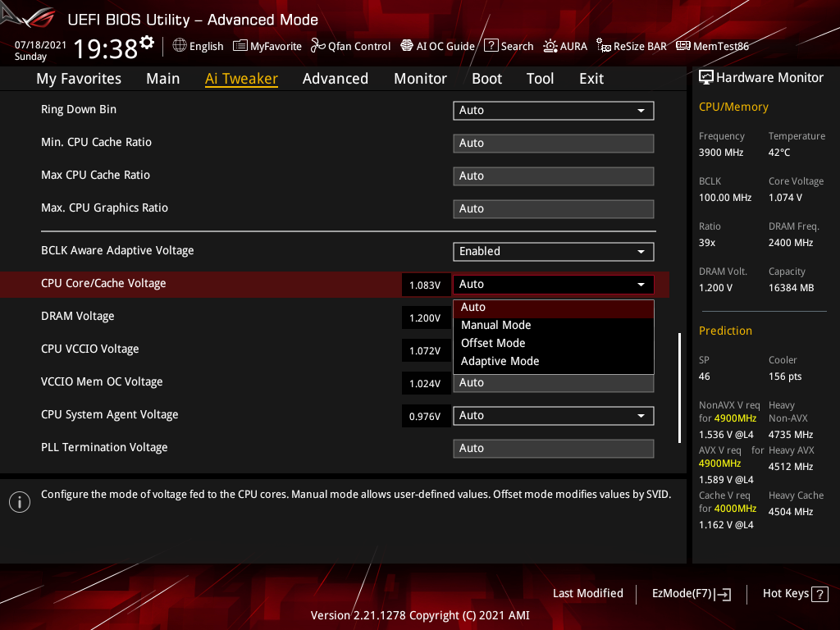This screenshot has width=840, height=630.
Task: Open the CPU System Agent Voltage dropdown
Action: click(x=641, y=416)
